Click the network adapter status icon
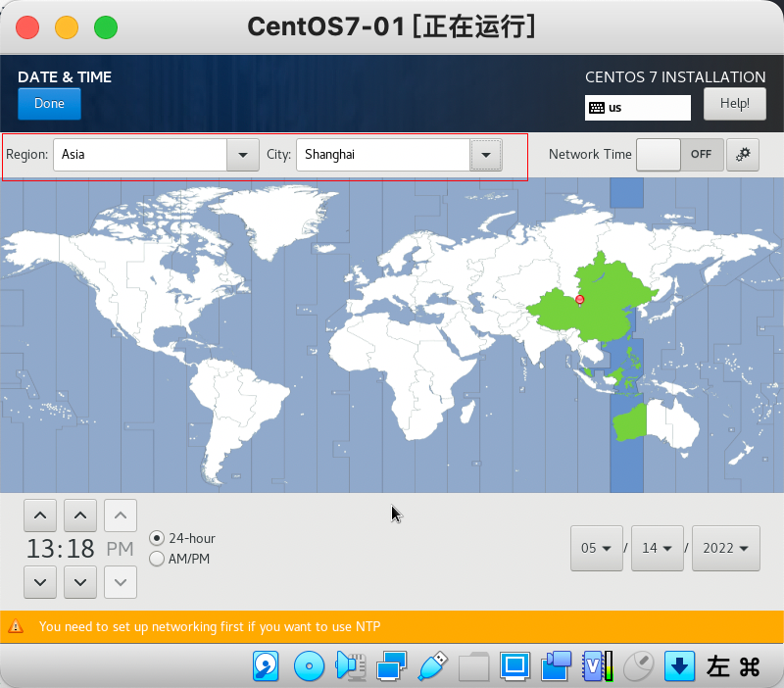The width and height of the screenshot is (784, 688). (x=391, y=666)
